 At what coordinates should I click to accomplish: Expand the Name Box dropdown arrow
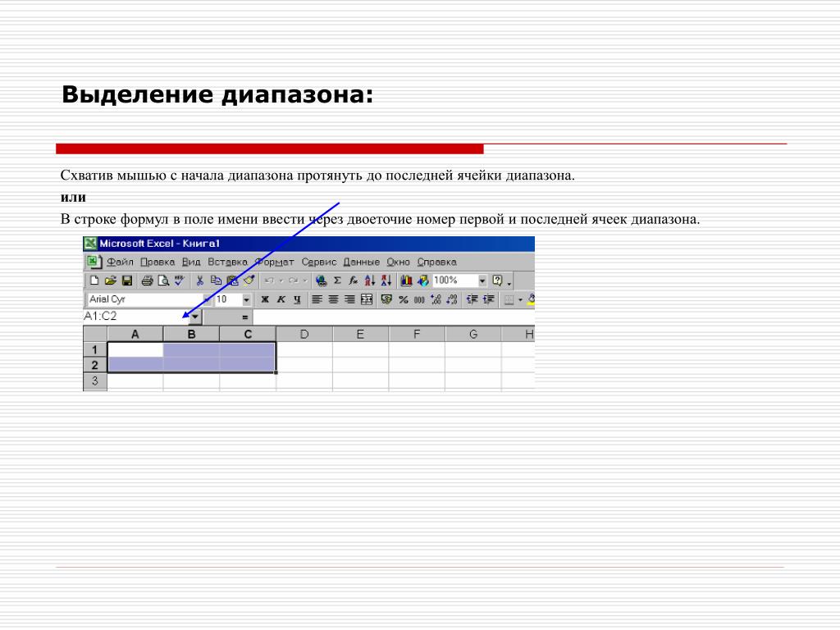click(194, 317)
